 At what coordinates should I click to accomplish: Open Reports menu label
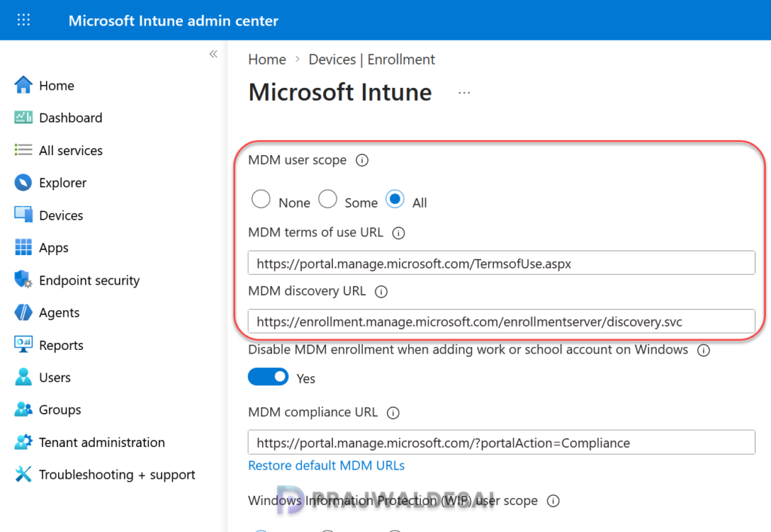point(61,345)
